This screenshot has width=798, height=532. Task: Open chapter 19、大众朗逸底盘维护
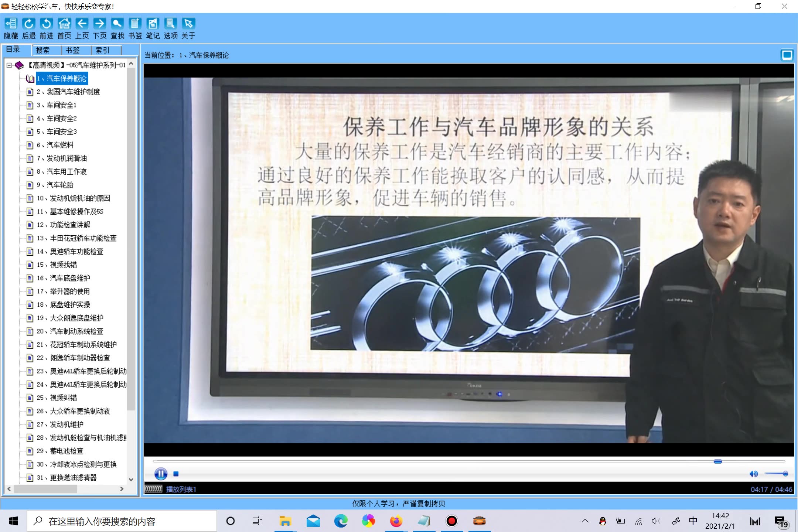70,318
